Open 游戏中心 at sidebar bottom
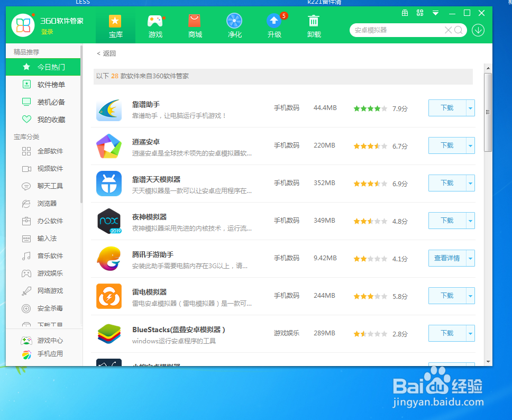This screenshot has width=512, height=420. point(42,341)
